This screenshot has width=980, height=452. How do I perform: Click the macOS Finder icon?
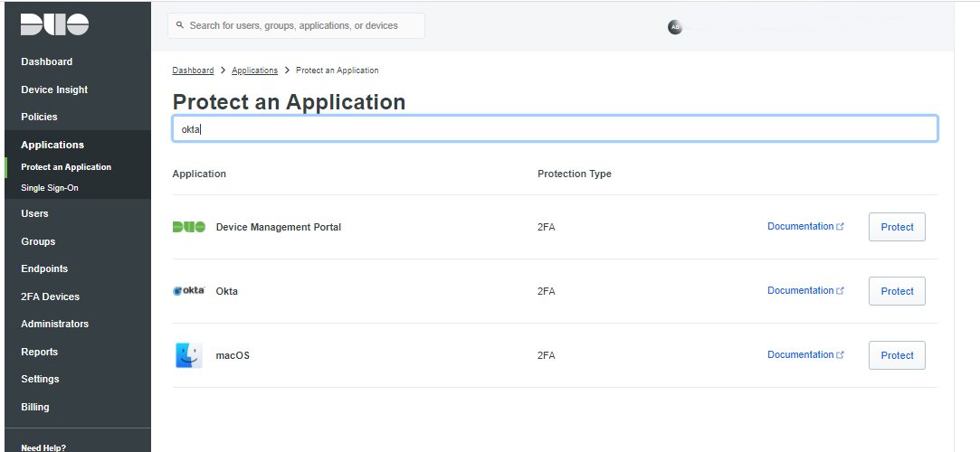click(189, 355)
